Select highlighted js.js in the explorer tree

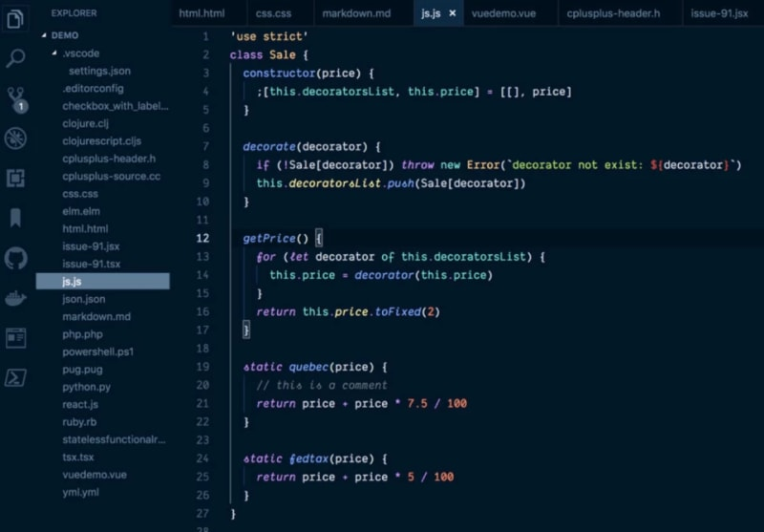pos(103,281)
